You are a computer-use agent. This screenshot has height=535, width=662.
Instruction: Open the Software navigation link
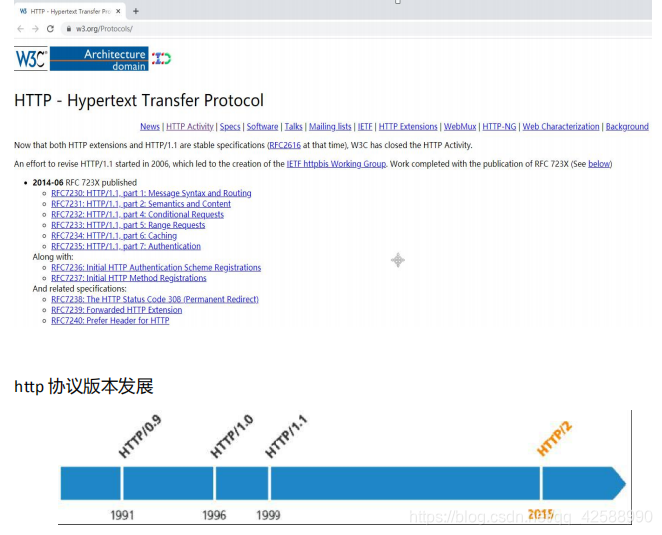[262, 127]
